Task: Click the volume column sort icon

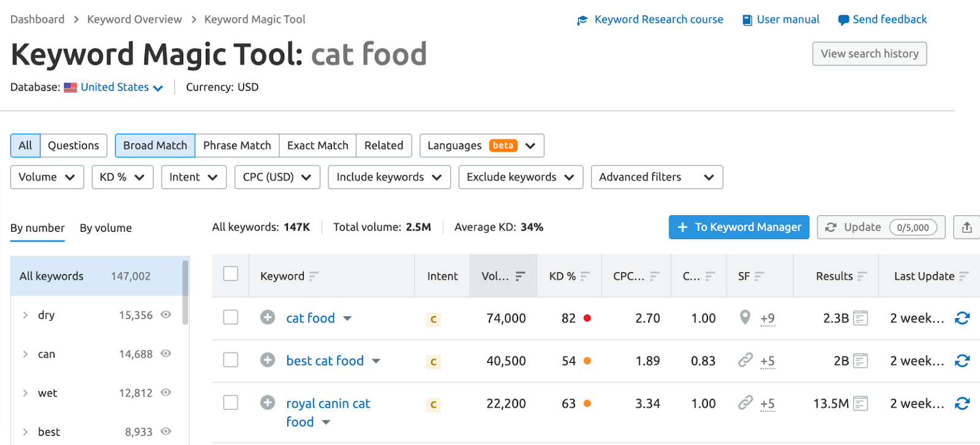Action: tap(520, 276)
